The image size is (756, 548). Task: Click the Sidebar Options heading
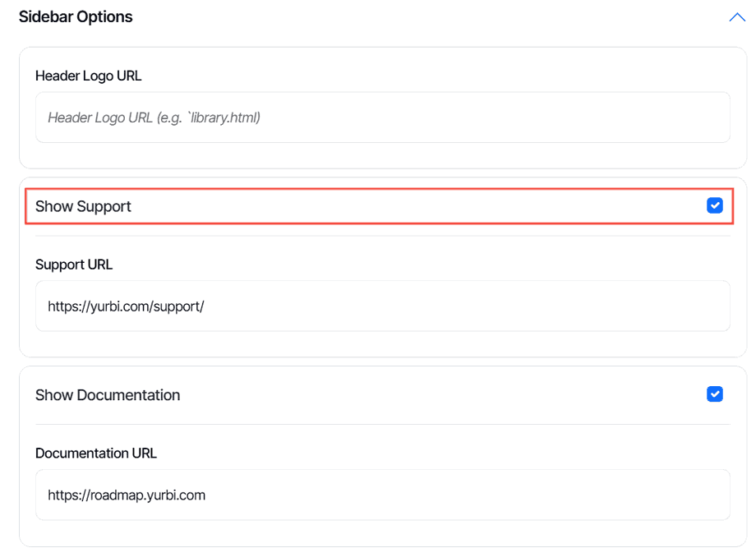point(76,16)
